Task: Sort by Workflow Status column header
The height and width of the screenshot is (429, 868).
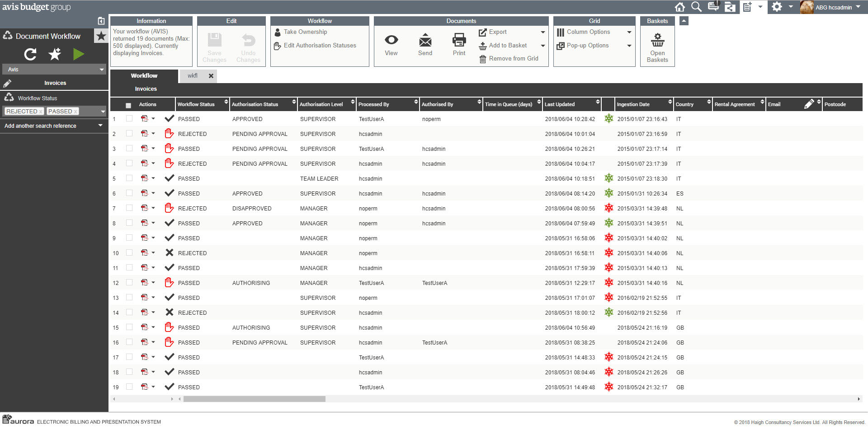Action: point(202,104)
